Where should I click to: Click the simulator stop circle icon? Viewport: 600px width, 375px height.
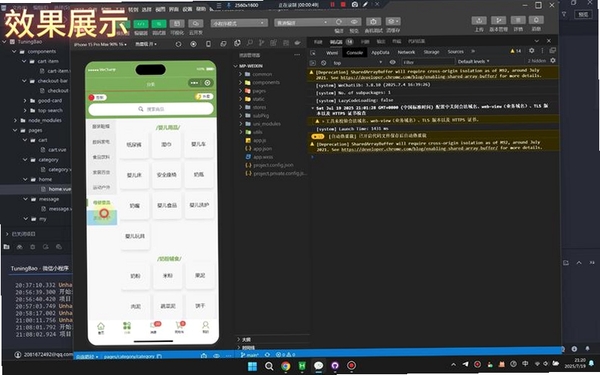[193, 44]
